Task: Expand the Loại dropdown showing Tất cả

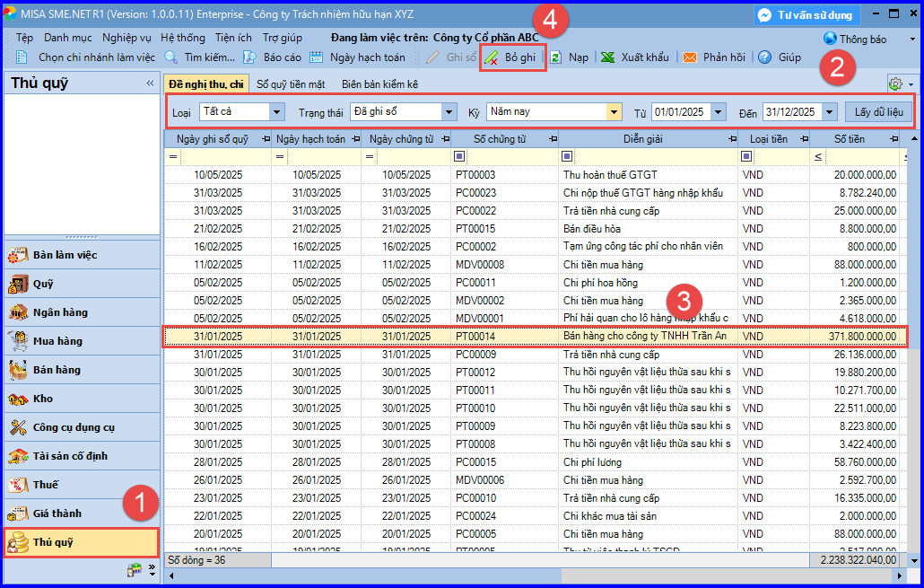Action: pos(277,112)
